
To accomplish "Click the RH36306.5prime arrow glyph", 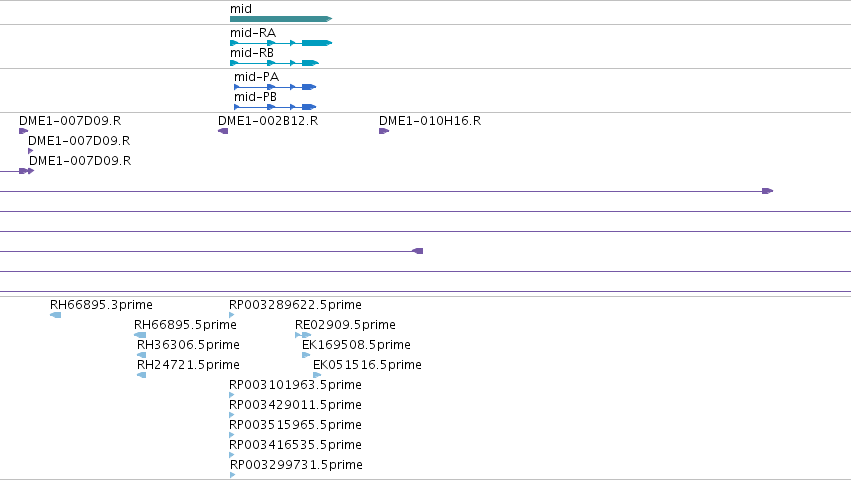I will point(141,355).
